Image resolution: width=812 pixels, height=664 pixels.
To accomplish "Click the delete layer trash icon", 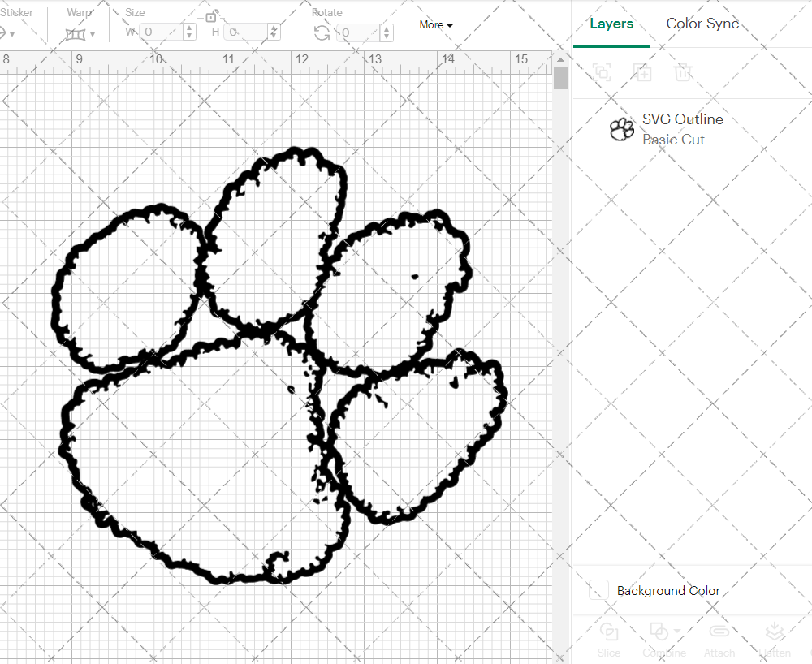I will click(684, 72).
